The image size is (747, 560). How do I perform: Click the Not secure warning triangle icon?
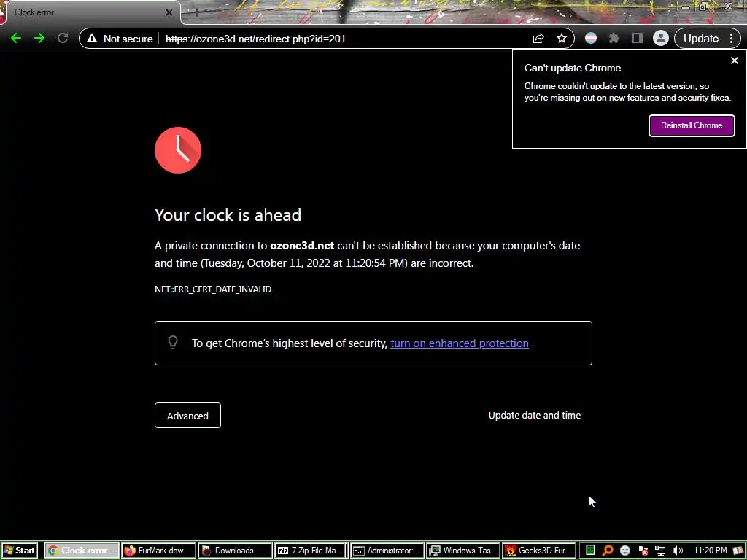click(92, 39)
